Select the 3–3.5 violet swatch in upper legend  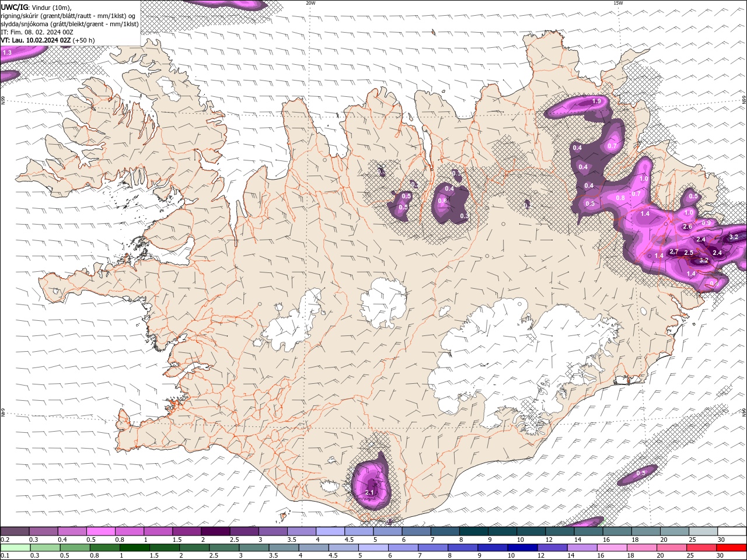pos(273,531)
